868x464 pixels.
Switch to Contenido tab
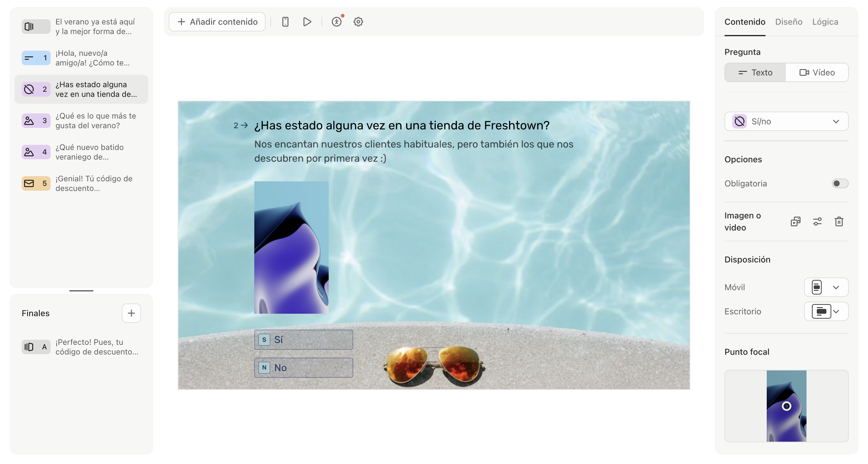coord(745,22)
